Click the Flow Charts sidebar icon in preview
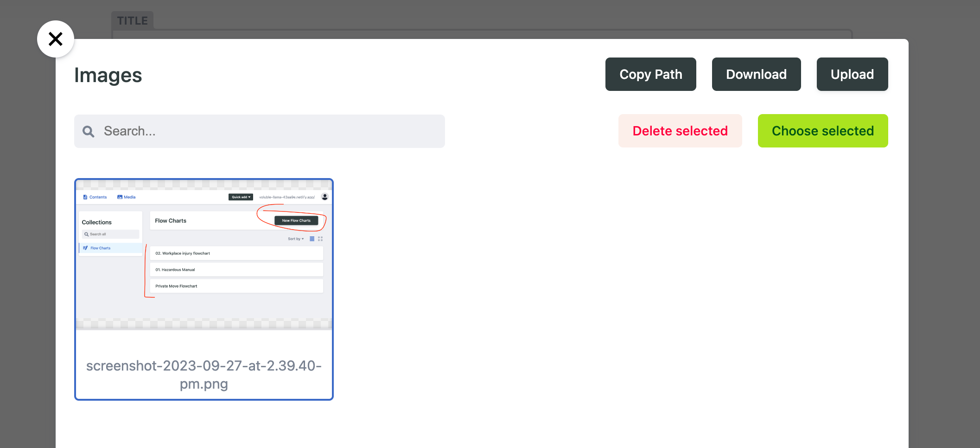Image resolution: width=980 pixels, height=448 pixels. tap(85, 248)
